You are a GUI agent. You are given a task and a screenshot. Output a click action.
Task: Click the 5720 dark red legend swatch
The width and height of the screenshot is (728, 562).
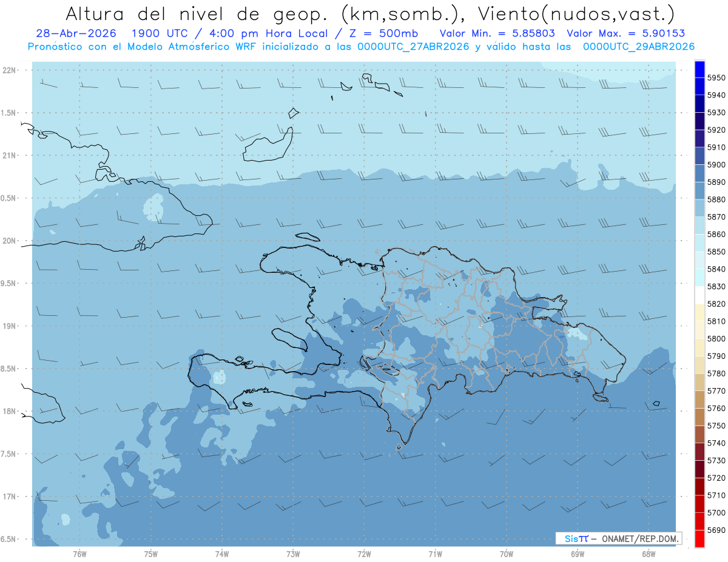pyautogui.click(x=699, y=469)
